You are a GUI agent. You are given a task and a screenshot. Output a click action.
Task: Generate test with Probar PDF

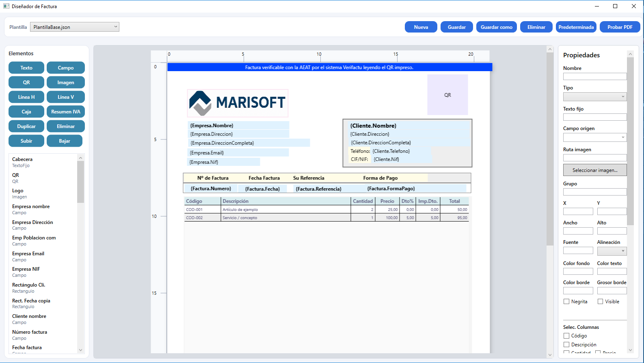[x=620, y=27]
